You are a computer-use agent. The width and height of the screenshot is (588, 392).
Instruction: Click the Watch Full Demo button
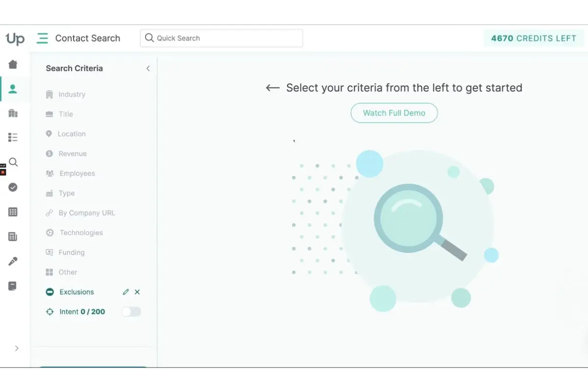[394, 113]
